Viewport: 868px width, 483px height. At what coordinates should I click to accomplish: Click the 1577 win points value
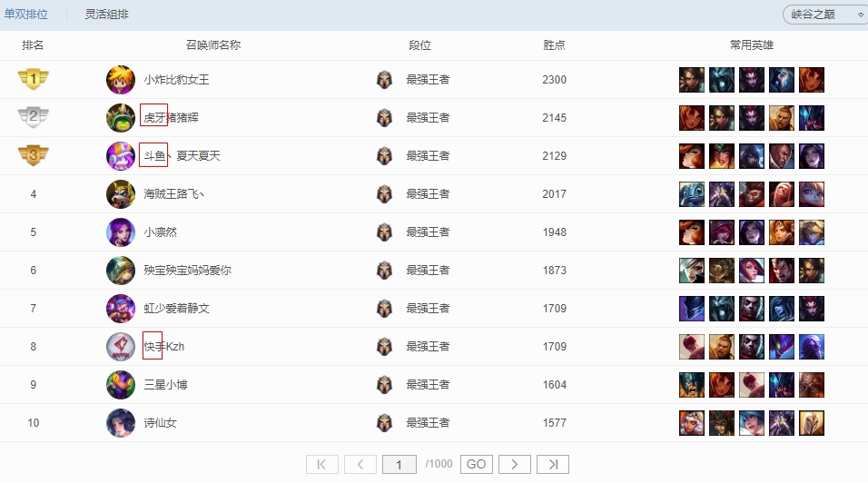(554, 423)
